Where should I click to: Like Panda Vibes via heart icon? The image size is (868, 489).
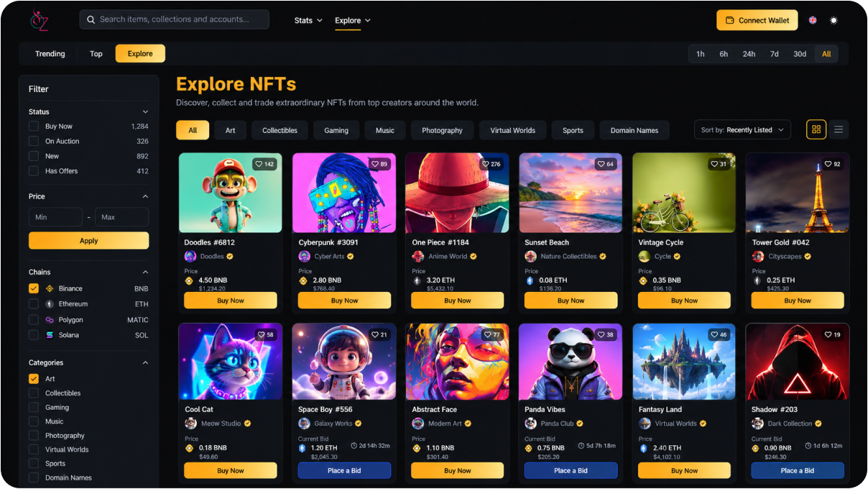(601, 334)
